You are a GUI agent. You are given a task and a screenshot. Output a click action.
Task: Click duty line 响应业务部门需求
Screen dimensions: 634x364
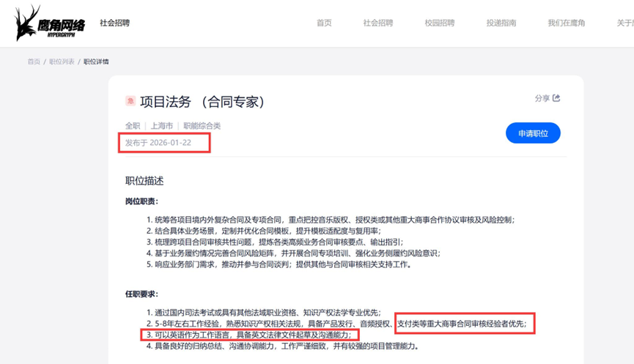point(279,264)
